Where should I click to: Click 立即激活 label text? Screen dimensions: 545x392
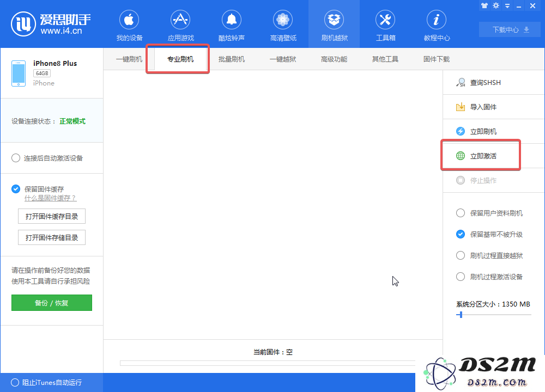(x=483, y=156)
